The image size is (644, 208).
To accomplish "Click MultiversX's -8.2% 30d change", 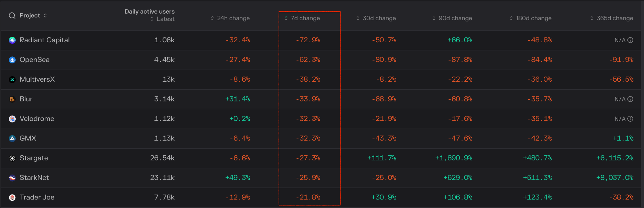I will point(386,79).
